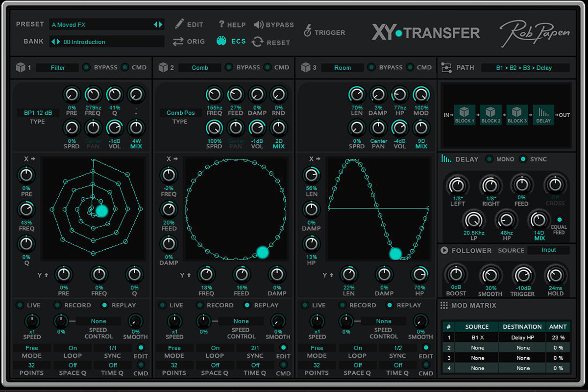Open the BANK selector showing 00 Introduction
Viewport: 588px width, 392px height.
[x=107, y=42]
